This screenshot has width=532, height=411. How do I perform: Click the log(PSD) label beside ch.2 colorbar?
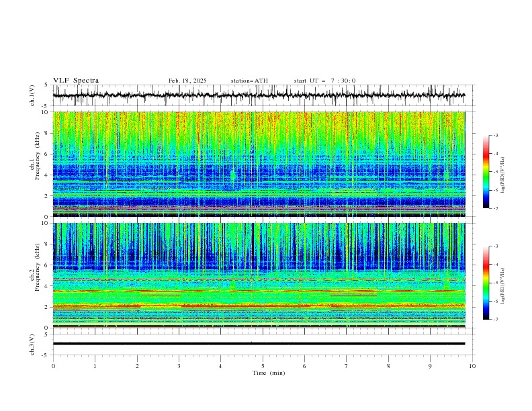(503, 286)
